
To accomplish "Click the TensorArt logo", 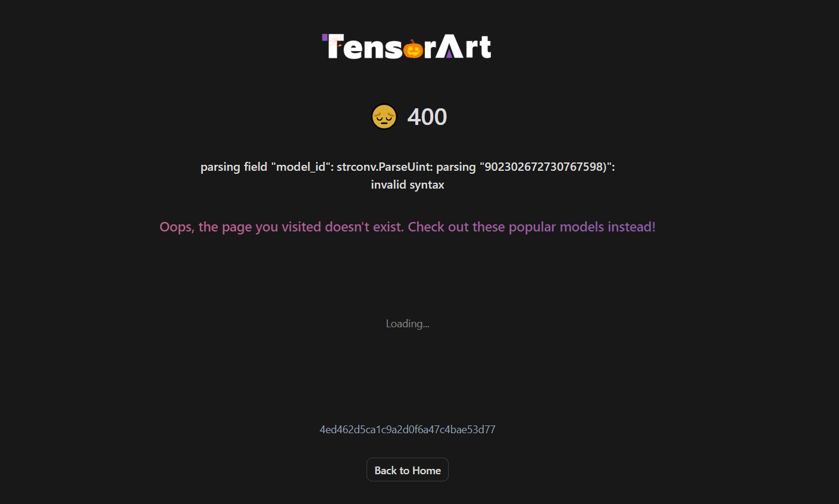I will pyautogui.click(x=407, y=46).
